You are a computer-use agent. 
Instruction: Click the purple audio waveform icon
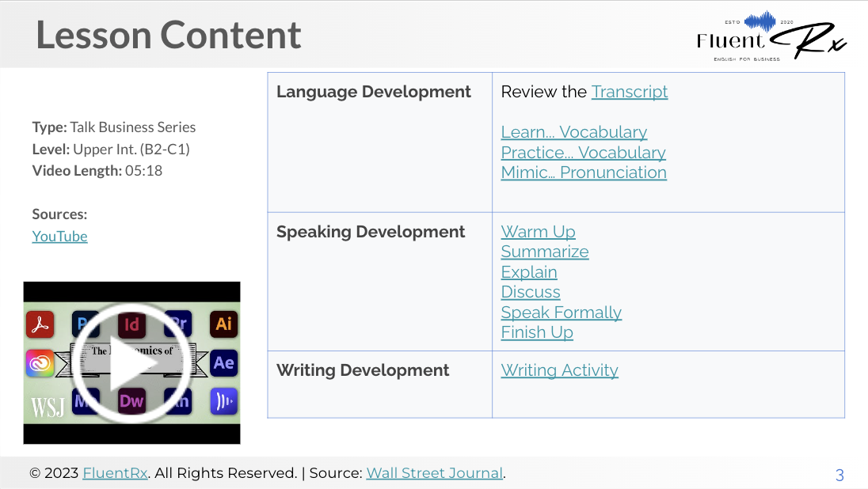[224, 401]
